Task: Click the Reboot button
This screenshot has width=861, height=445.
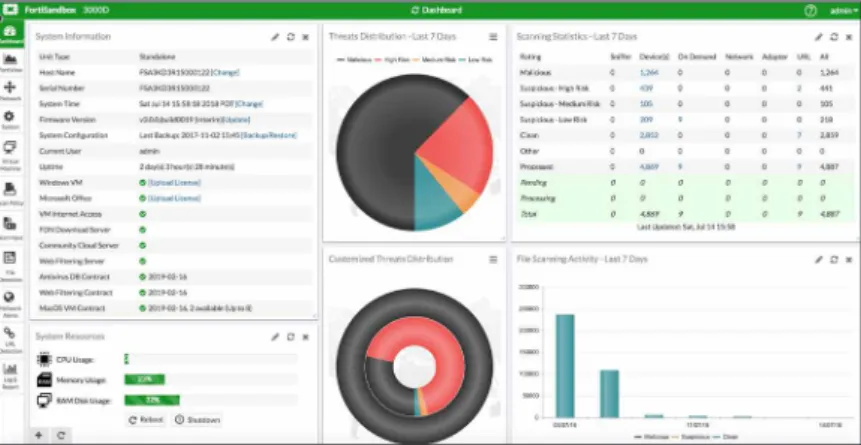Action: (146, 420)
